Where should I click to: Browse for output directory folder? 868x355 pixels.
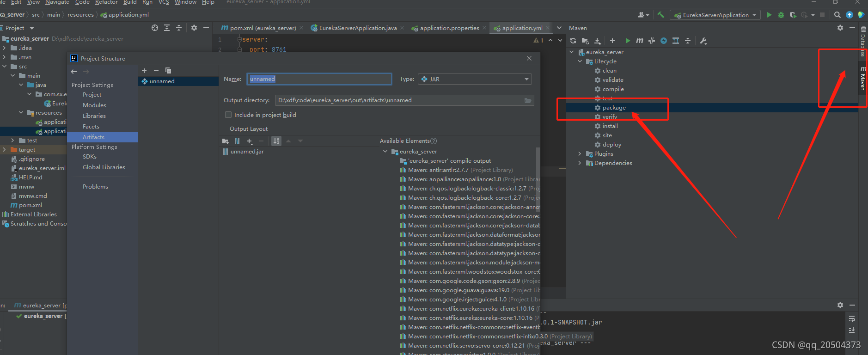(528, 100)
